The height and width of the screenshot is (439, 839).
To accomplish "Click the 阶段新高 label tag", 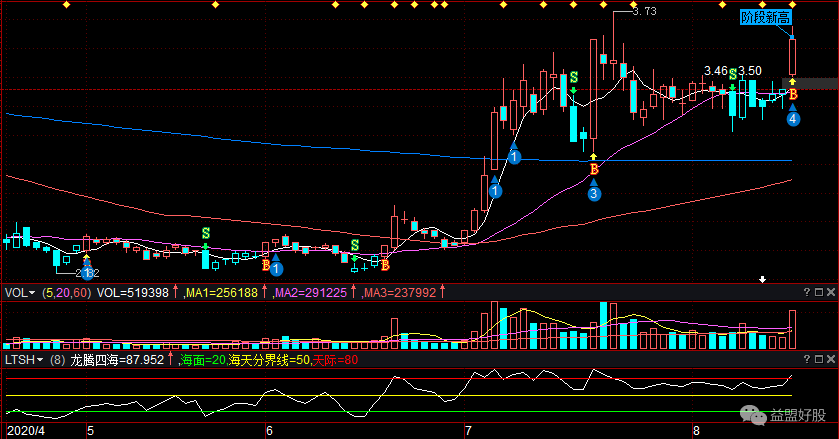I will pos(764,17).
